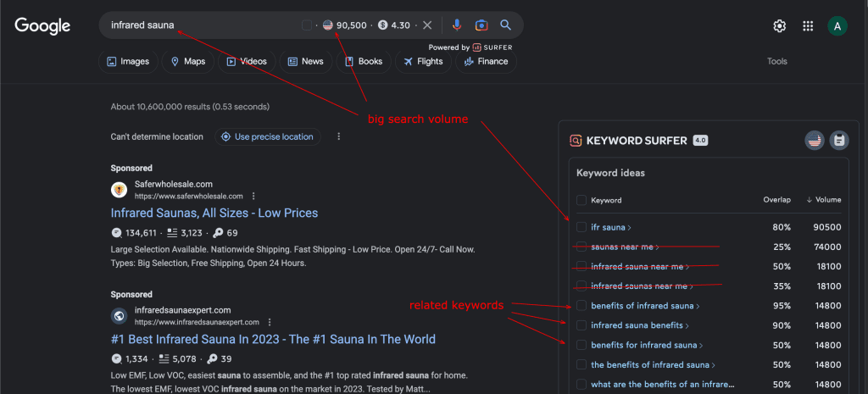Open 'infrared sauna benefits' keyword link
868x394 pixels.
tap(641, 325)
